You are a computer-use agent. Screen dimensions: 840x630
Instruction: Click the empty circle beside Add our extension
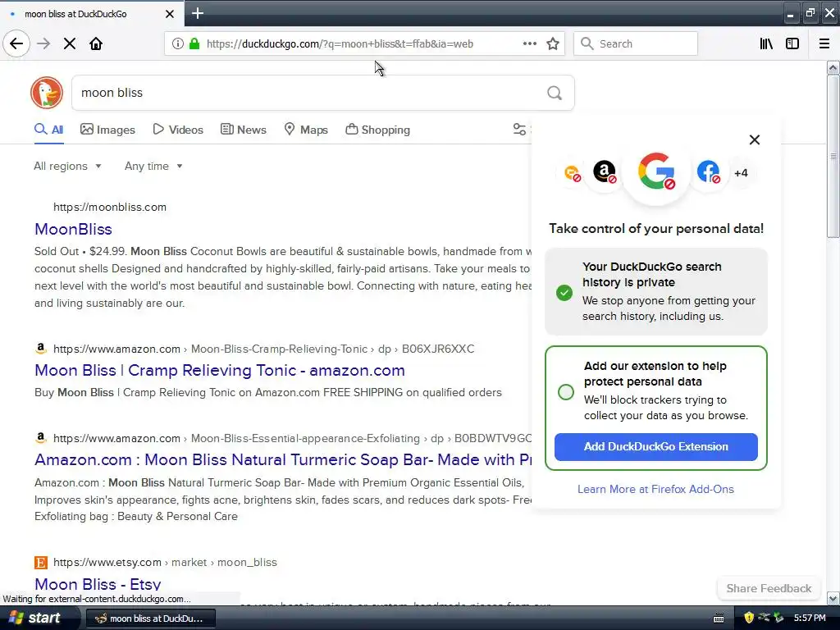coord(566,392)
